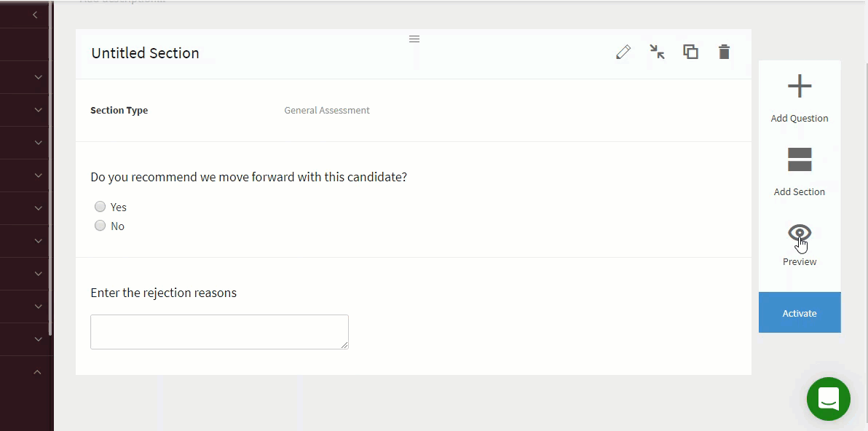Delete the section via the trash icon
Image resolution: width=868 pixels, height=431 pixels.
pos(724,52)
